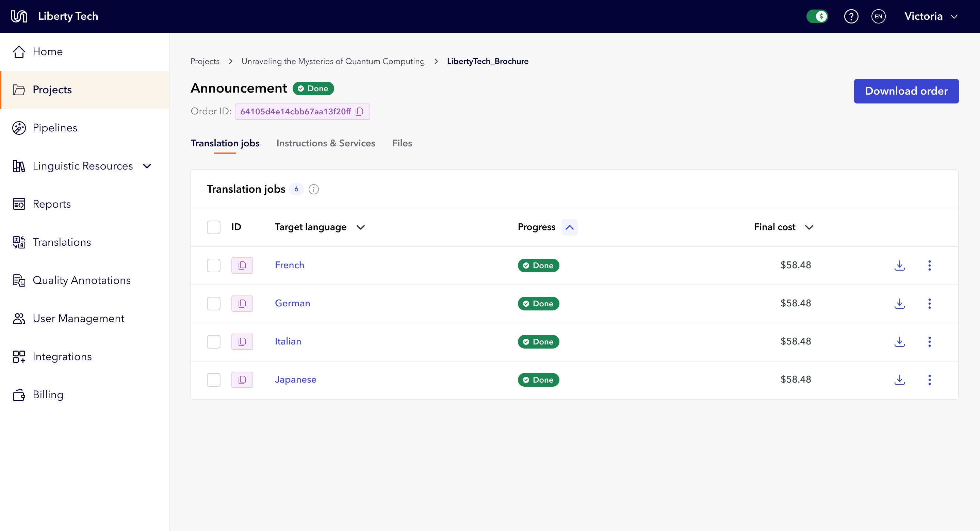
Task: Download the German translation
Action: click(x=899, y=303)
